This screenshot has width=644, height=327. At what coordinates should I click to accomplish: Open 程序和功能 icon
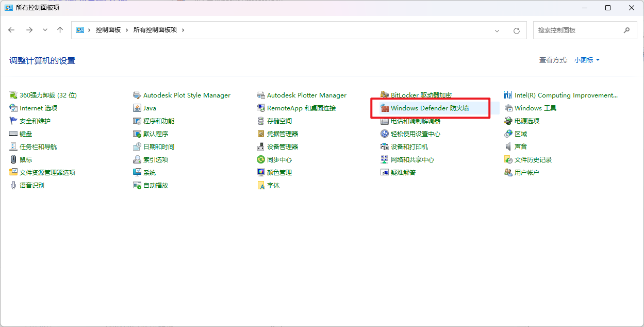coord(137,121)
